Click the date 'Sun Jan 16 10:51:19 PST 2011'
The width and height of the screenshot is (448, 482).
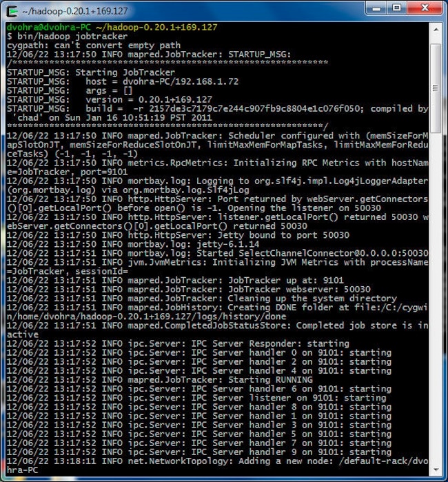pos(139,118)
